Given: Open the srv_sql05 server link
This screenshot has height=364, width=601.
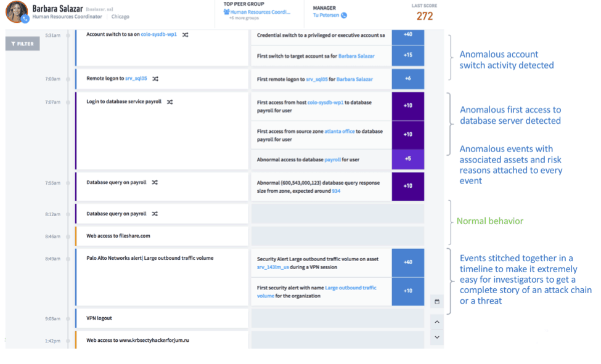Looking at the screenshot, I should point(137,78).
